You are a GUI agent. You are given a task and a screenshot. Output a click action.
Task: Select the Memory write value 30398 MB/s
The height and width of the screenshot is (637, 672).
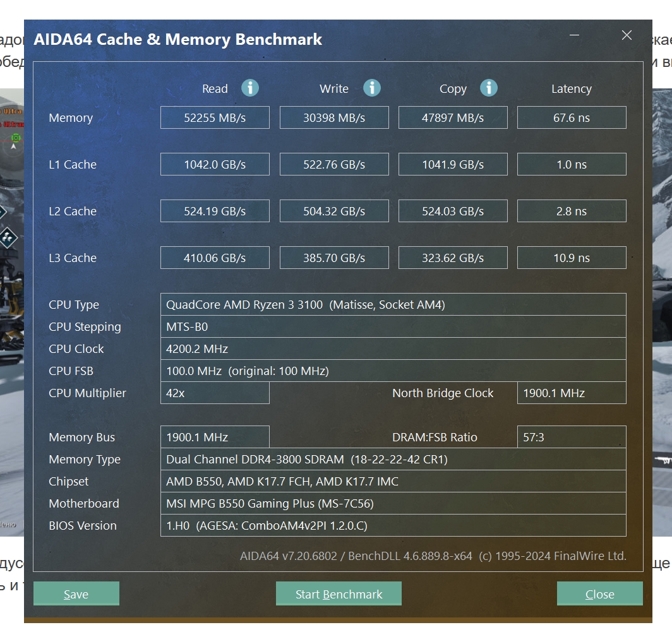[334, 117]
